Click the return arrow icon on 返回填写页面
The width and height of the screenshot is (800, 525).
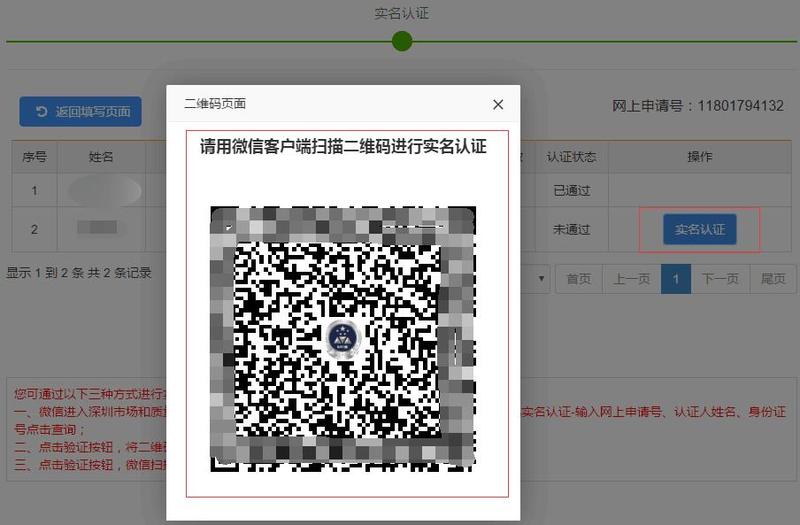41,111
